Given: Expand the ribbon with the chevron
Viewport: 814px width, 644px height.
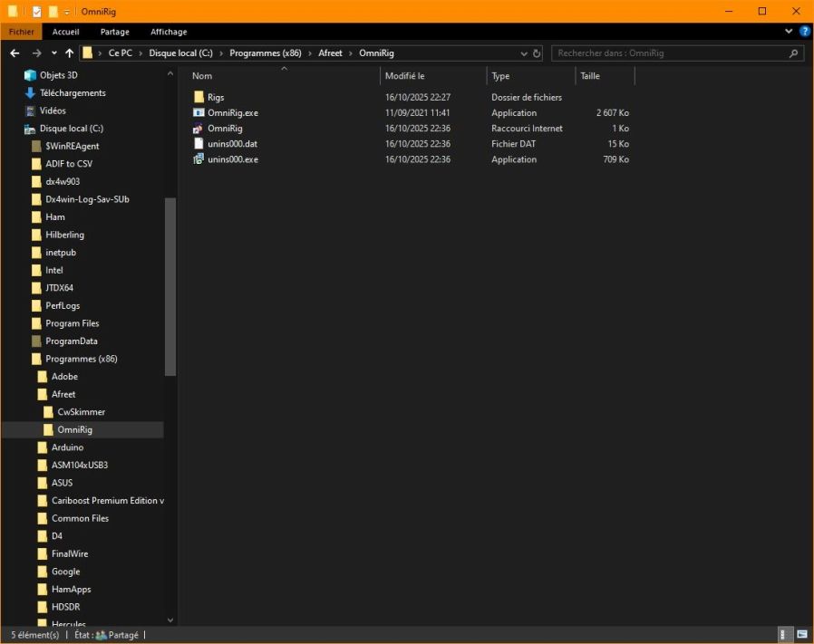Looking at the screenshot, I should 789,32.
